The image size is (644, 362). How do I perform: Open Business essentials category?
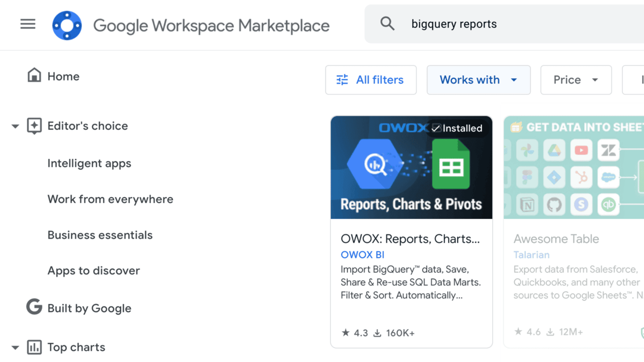pyautogui.click(x=100, y=235)
